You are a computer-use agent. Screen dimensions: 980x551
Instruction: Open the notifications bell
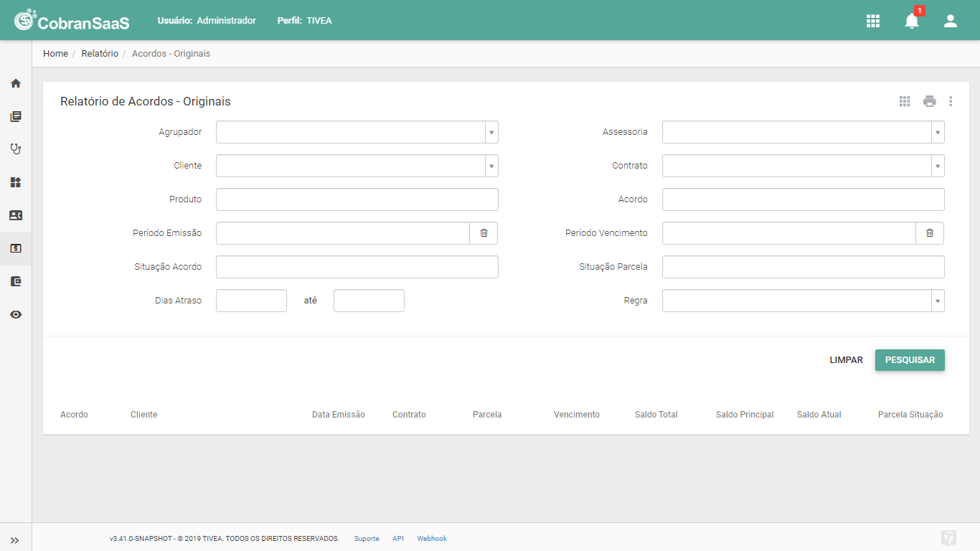click(x=912, y=21)
